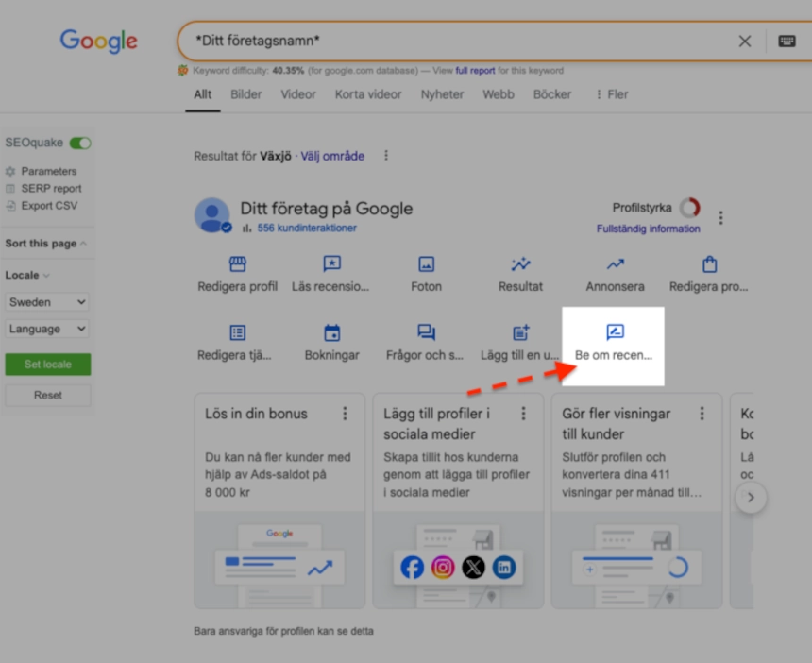Open the full report link
The width and height of the screenshot is (812, 663).
point(475,71)
